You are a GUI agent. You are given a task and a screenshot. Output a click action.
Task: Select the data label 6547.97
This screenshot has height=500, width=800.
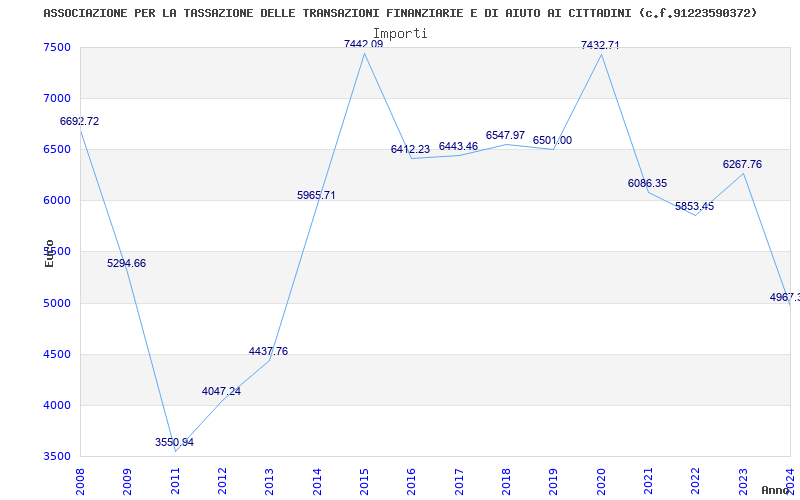(505, 135)
